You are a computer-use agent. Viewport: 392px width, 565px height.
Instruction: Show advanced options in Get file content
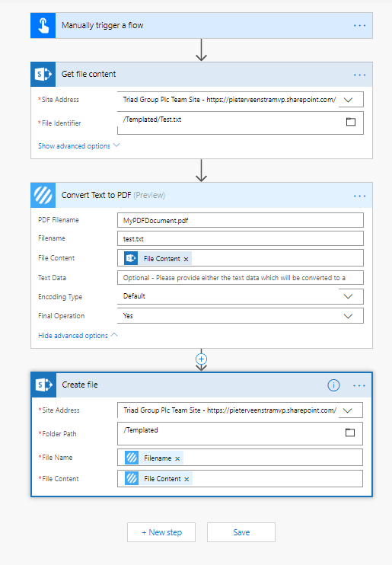pyautogui.click(x=78, y=146)
